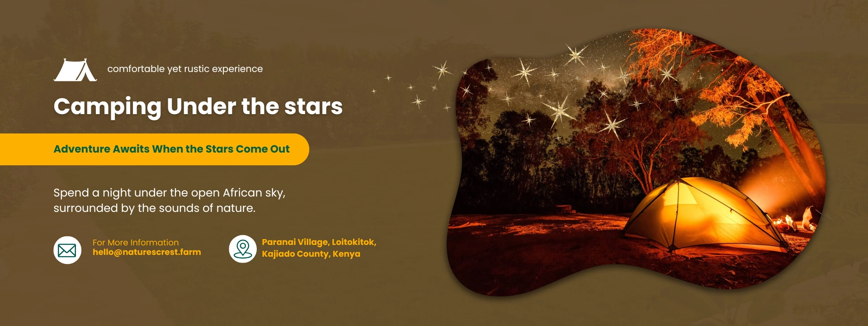
Task: Click the Adventure Awaits yellow banner
Action: [x=155, y=149]
